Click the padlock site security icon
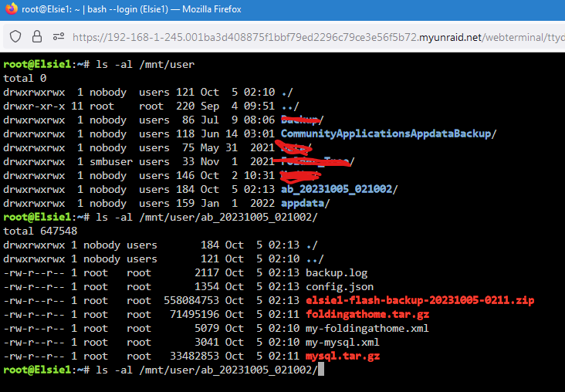 [37, 37]
